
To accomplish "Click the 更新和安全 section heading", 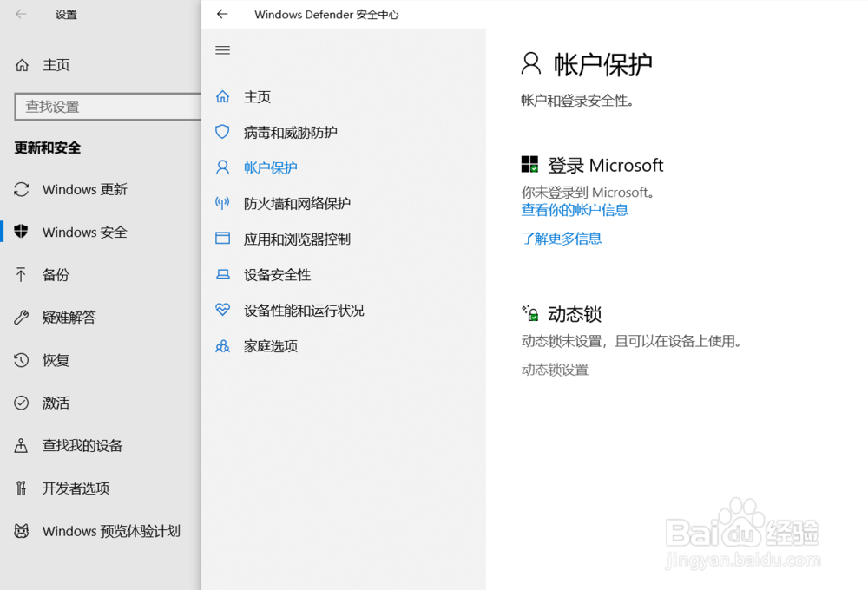I will (48, 147).
